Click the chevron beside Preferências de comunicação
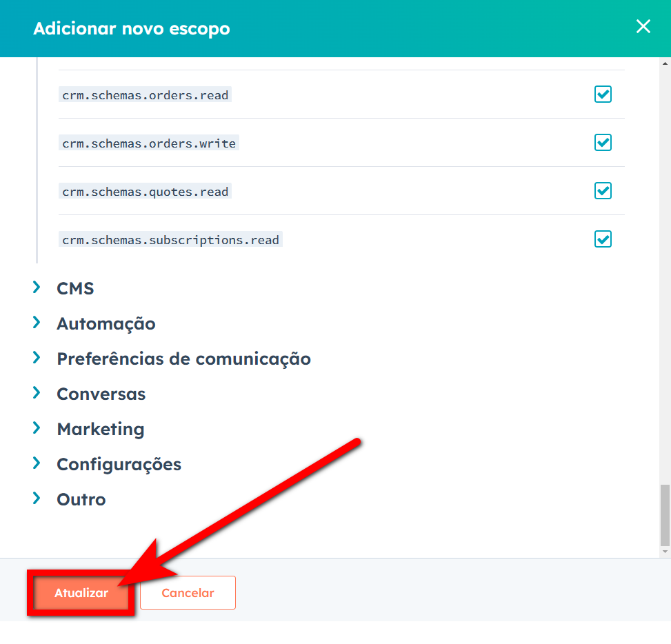Viewport: 671px width, 644px height. pyautogui.click(x=37, y=359)
